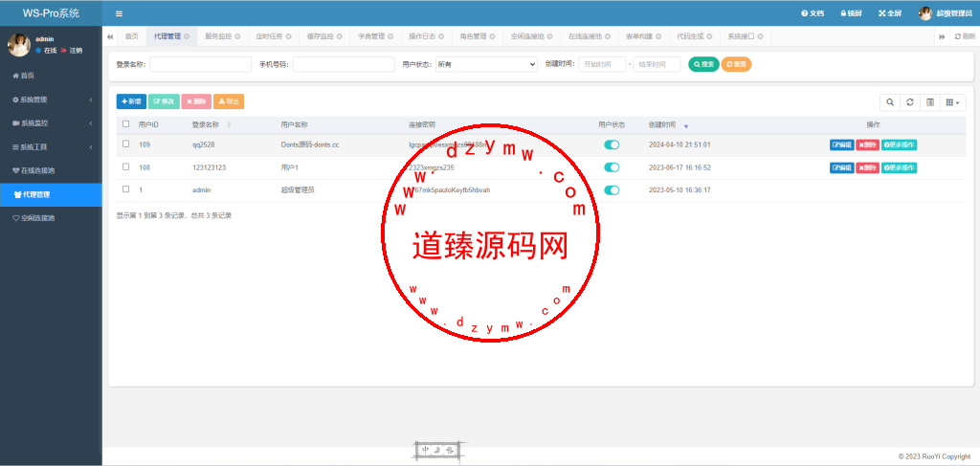This screenshot has height=466, width=980.
Task: Click the pink 删除 toolbar button
Action: click(196, 101)
